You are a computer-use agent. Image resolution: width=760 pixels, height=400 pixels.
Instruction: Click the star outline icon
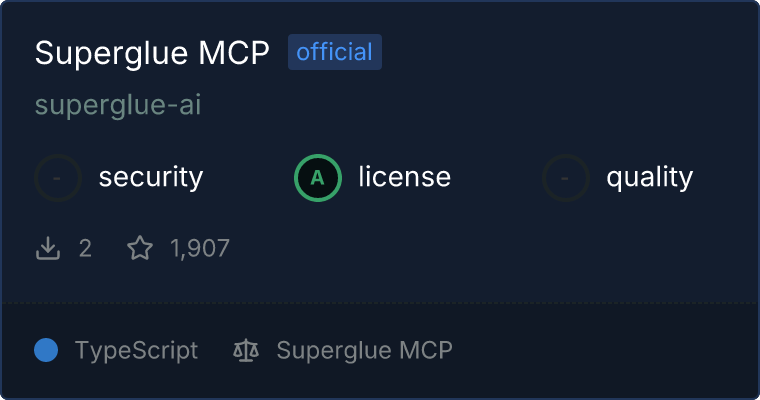click(140, 248)
